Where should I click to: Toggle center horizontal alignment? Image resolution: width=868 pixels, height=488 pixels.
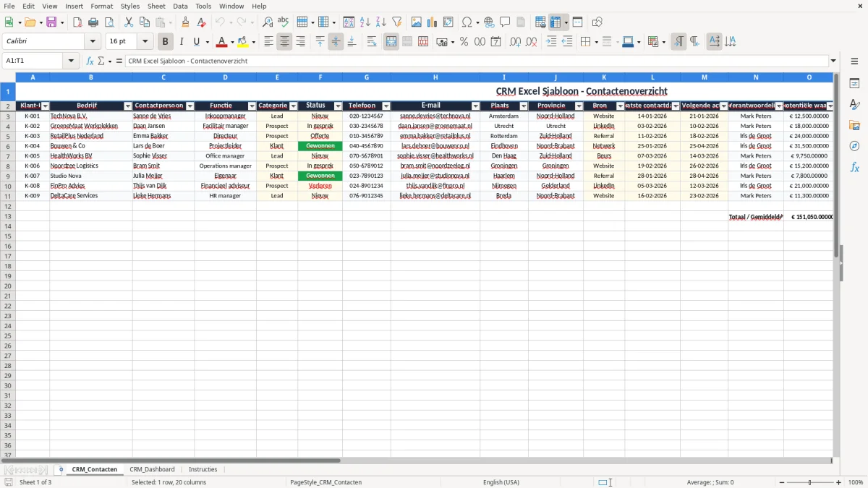tap(284, 42)
